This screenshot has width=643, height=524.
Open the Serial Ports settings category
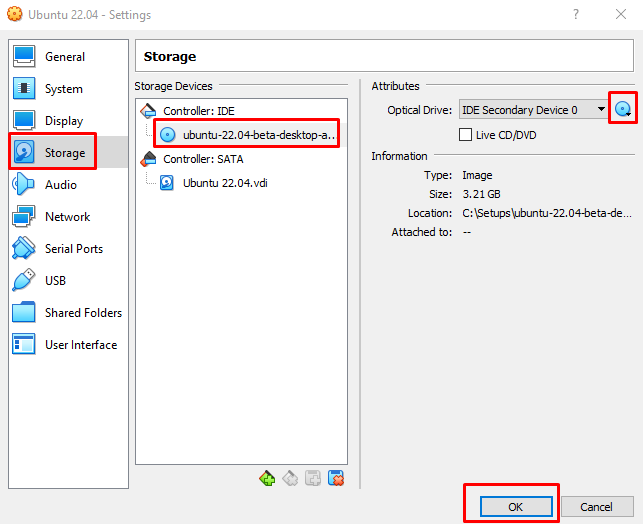[x=68, y=248]
